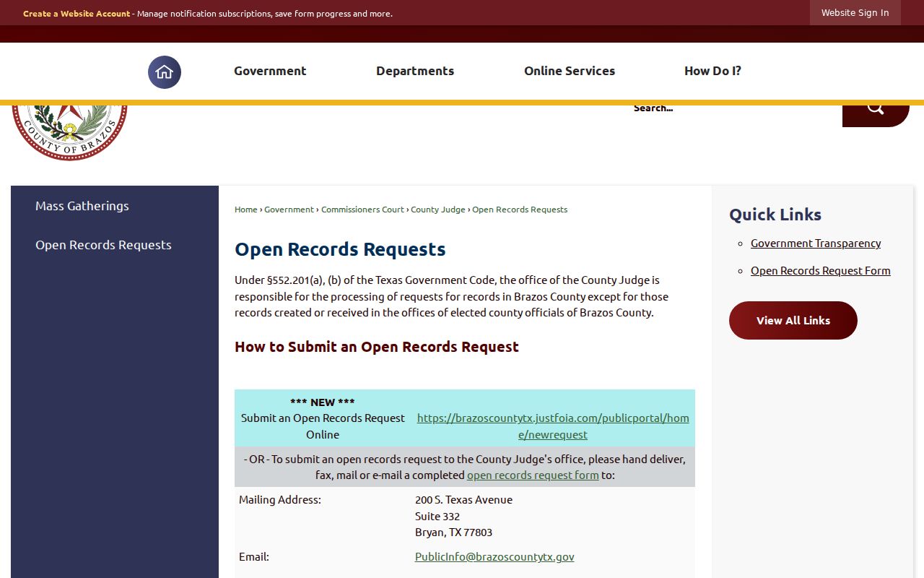Open the Online Services menu
Screen dimensions: 924x578
point(570,71)
